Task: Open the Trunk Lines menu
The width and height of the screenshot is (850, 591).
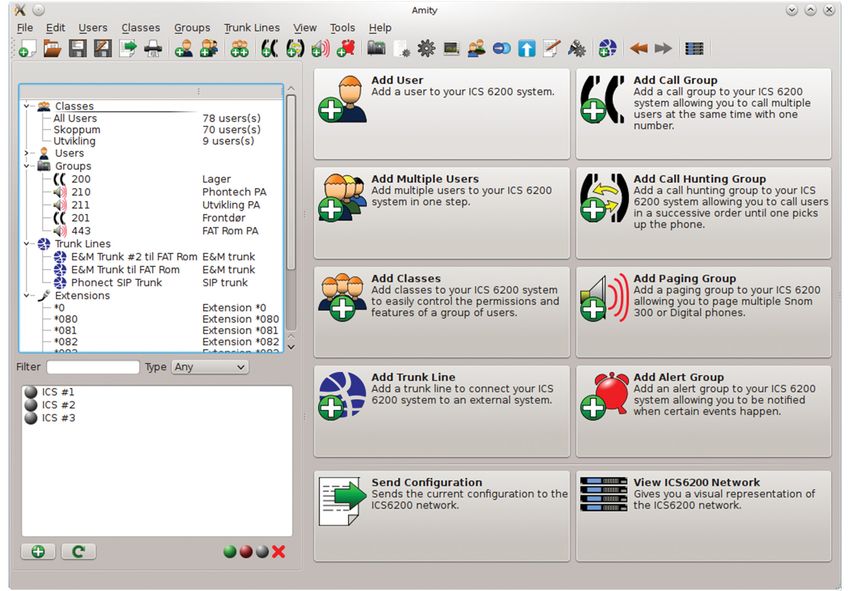Action: tap(252, 28)
